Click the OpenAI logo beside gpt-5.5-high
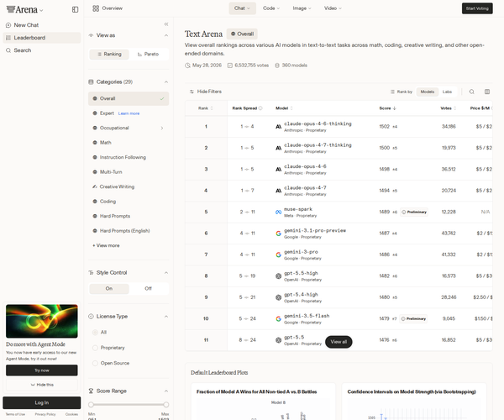The height and width of the screenshot is (420, 504). (278, 276)
